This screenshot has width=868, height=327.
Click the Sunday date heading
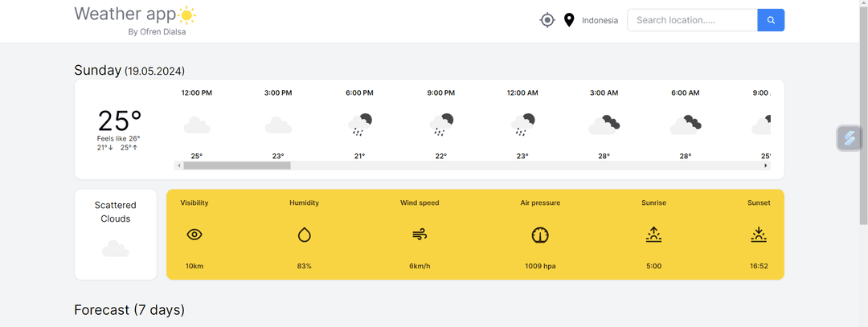click(129, 70)
